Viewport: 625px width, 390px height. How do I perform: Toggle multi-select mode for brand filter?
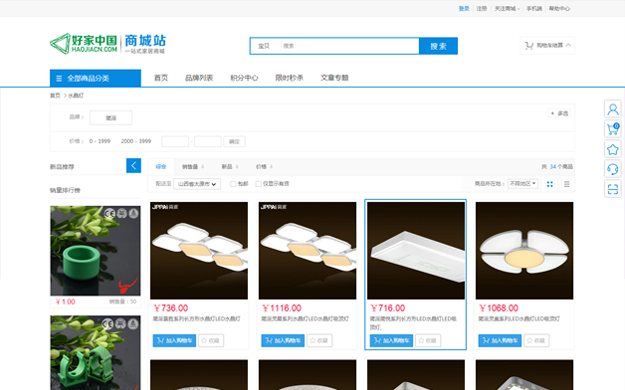560,114
